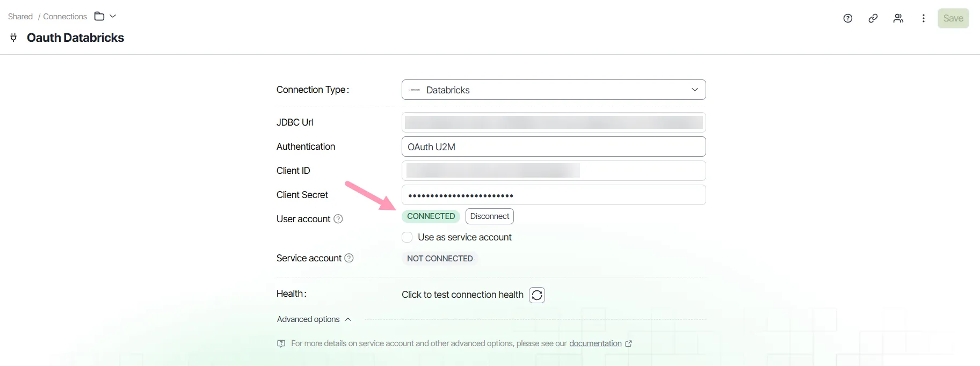
Task: Save the connection
Action: [953, 18]
